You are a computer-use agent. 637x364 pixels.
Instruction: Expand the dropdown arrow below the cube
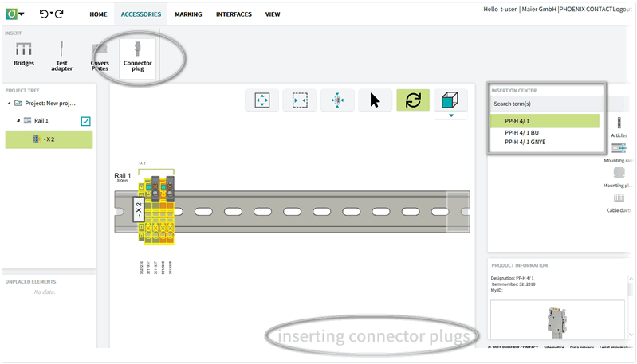[451, 115]
